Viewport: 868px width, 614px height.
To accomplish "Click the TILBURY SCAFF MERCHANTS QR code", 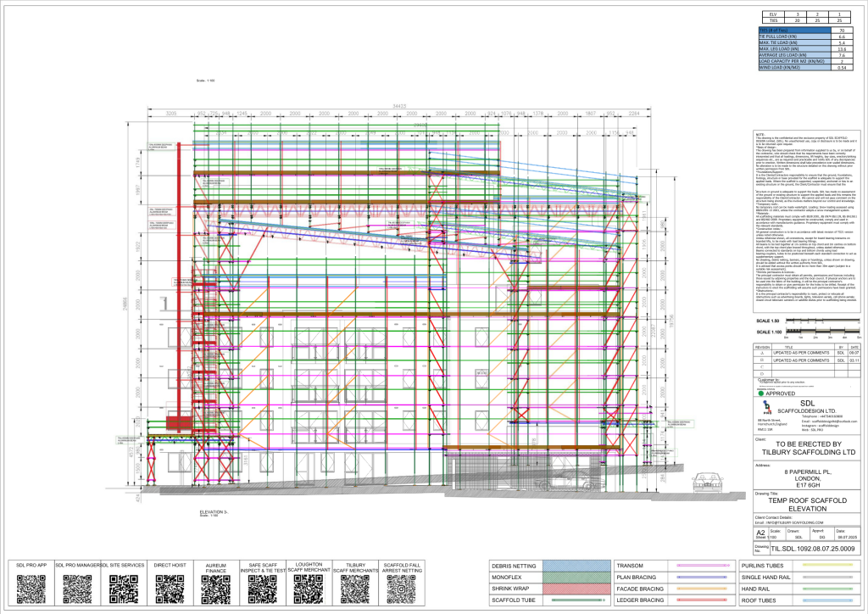I will (x=355, y=589).
